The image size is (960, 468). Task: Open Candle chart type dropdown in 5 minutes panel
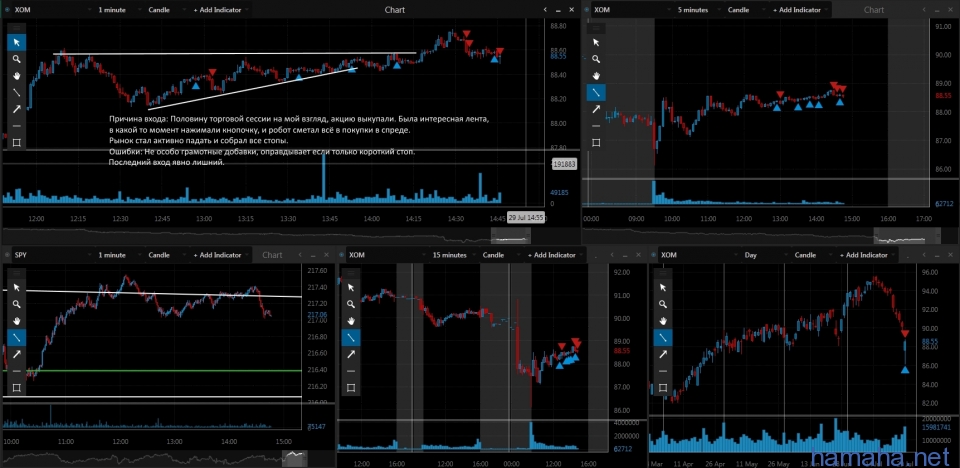pyautogui.click(x=744, y=10)
